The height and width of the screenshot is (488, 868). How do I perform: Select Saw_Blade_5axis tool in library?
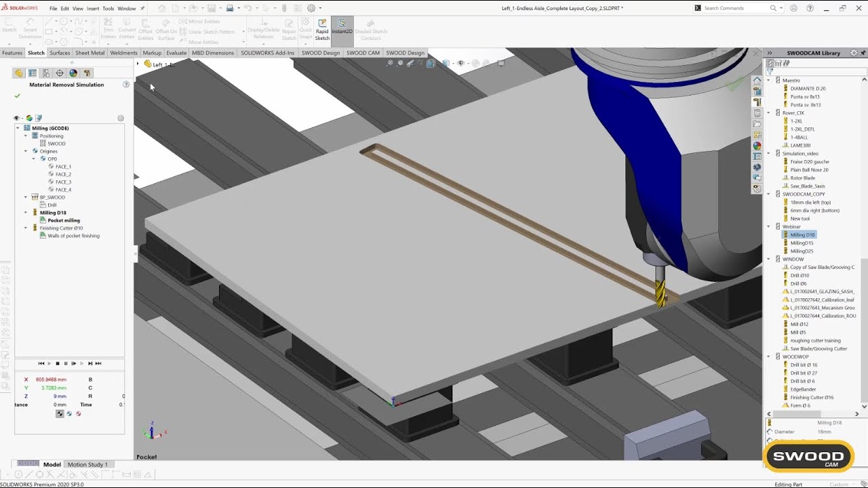point(808,186)
